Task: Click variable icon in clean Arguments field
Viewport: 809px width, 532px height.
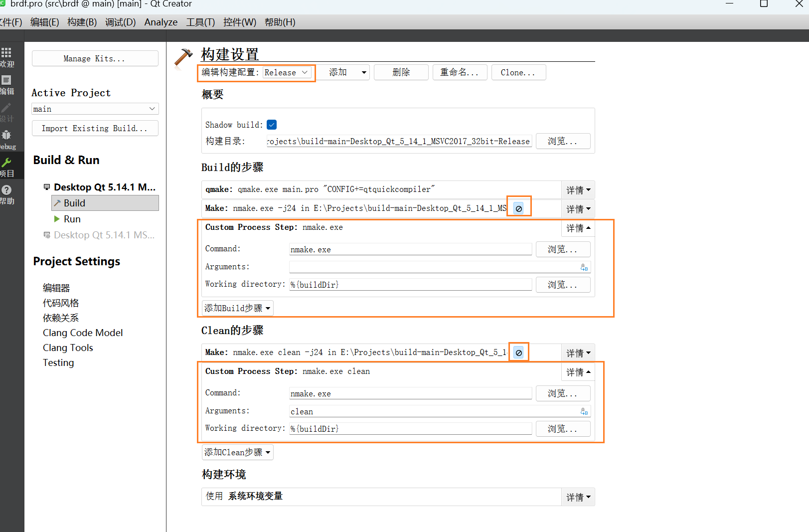Action: coord(584,411)
